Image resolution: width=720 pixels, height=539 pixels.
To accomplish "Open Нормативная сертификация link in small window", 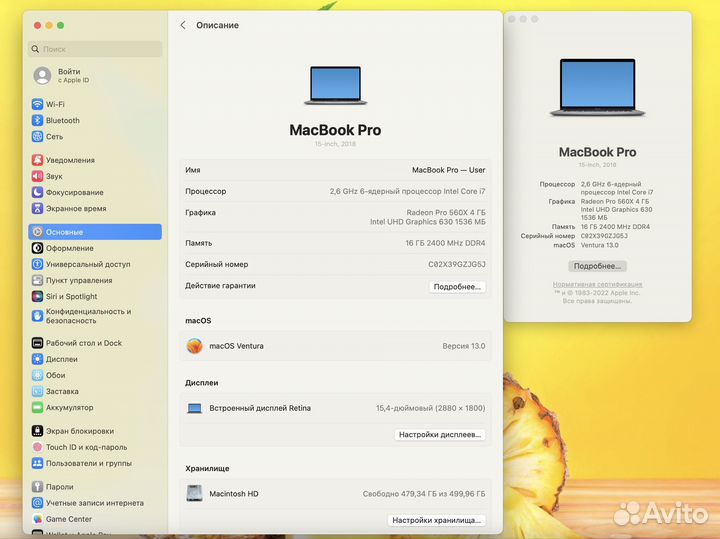I will pos(597,284).
